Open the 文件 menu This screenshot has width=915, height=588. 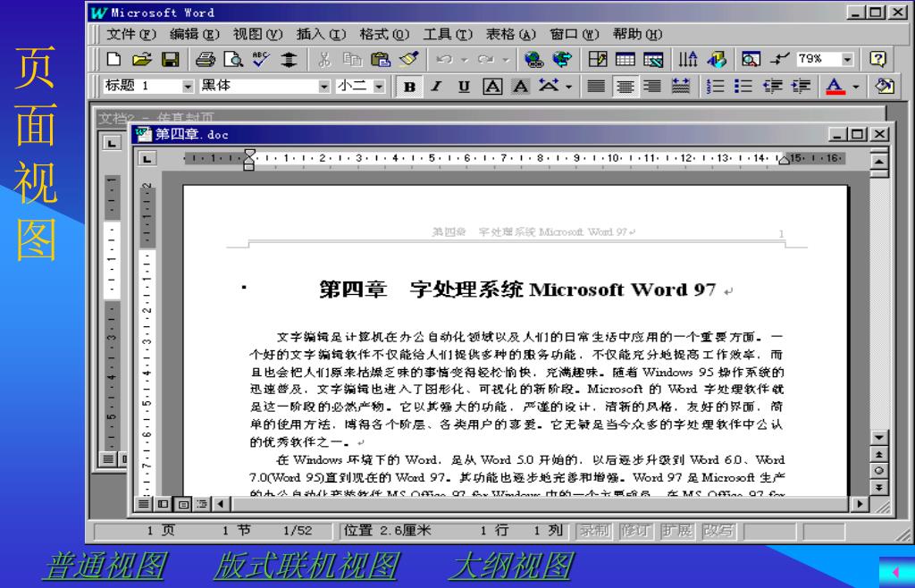[x=130, y=34]
